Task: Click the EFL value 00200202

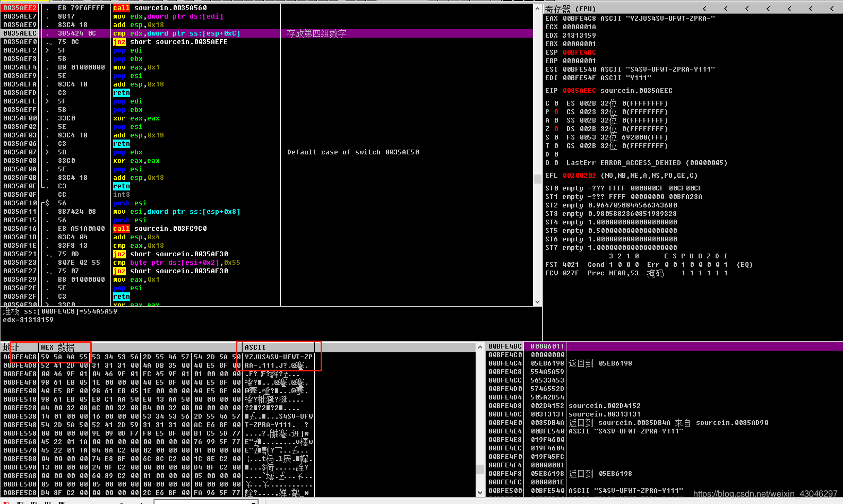Action: 579,176
